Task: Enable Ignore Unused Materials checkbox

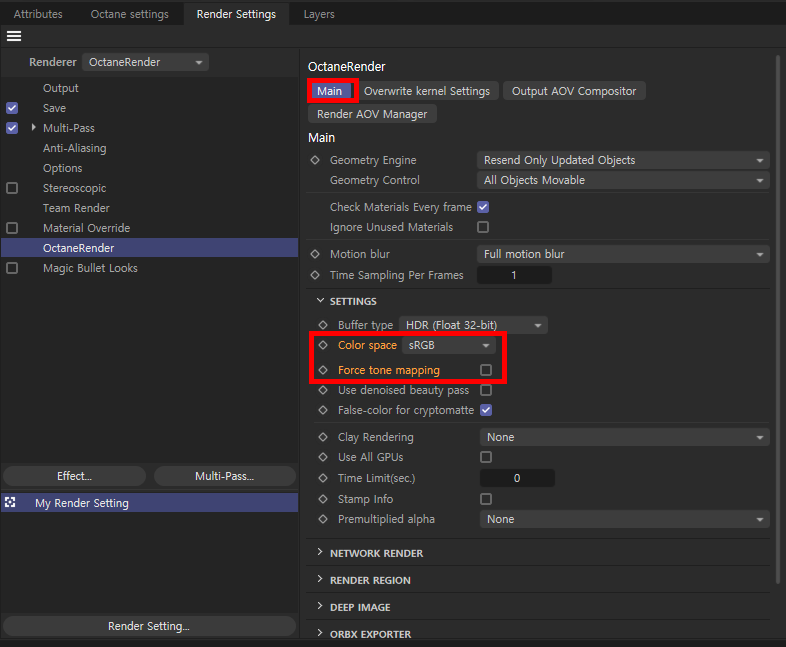Action: click(x=483, y=227)
